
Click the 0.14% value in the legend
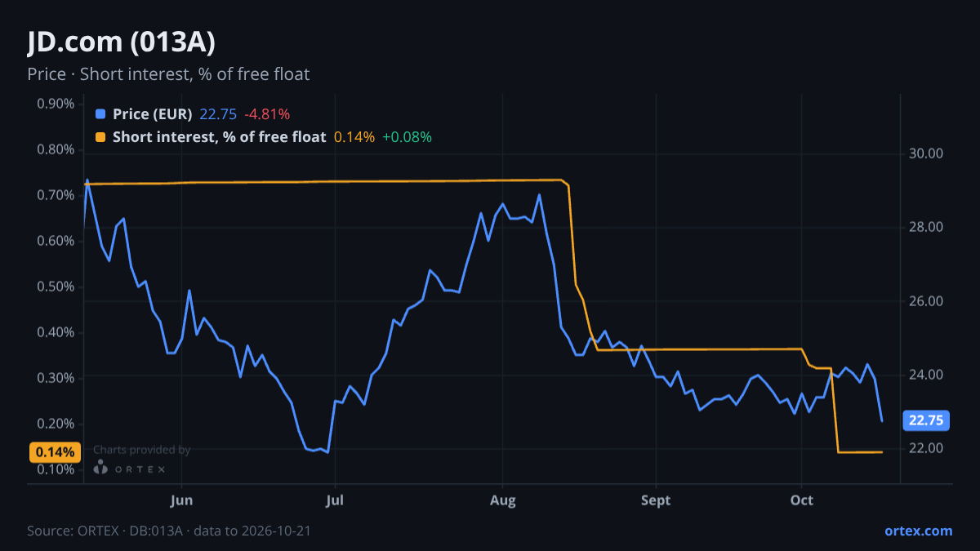click(x=354, y=137)
